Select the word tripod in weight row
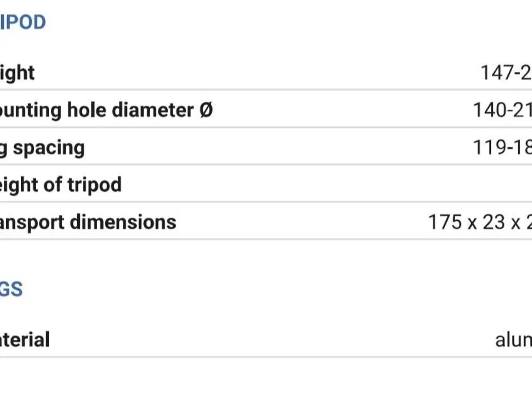532x399 pixels. coord(94,185)
